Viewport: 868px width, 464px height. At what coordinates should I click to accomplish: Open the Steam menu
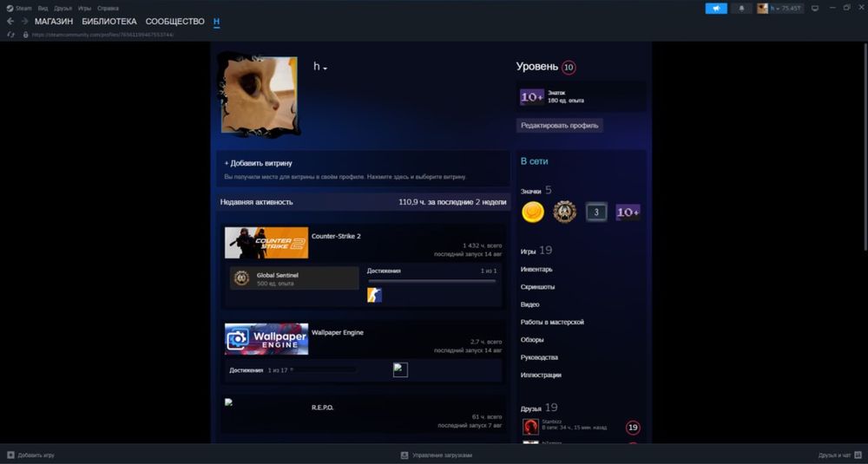23,9
